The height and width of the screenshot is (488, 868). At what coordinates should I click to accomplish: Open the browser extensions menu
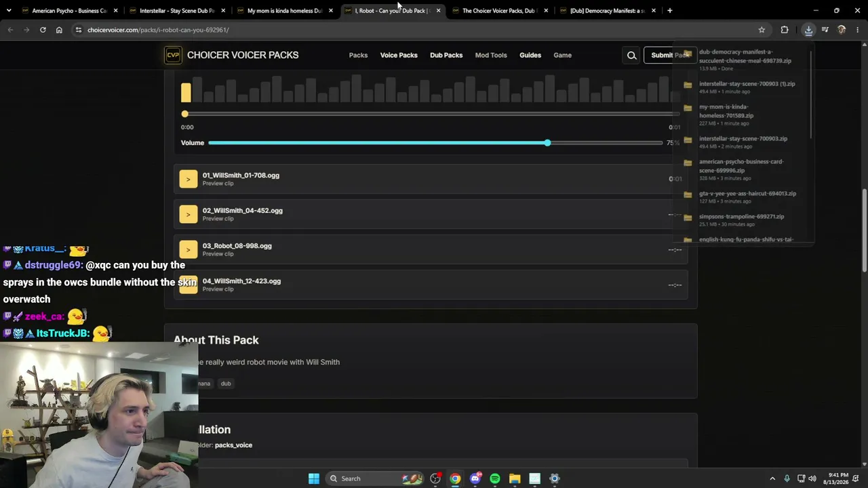785,30
